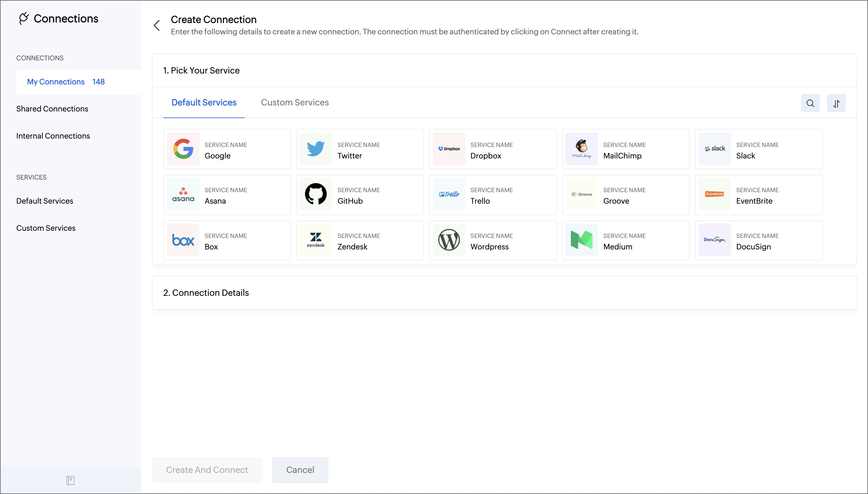Select the Box service logo
This screenshot has width=868, height=494.
183,240
